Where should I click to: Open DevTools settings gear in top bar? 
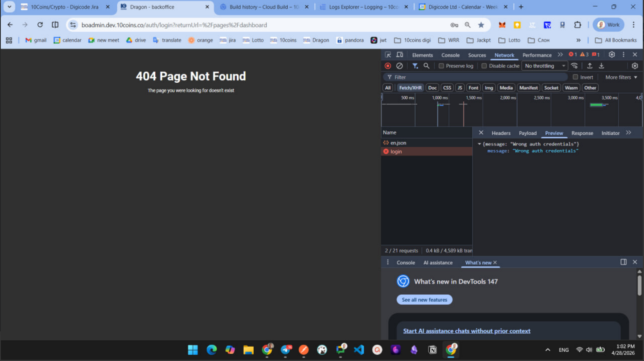coord(611,55)
